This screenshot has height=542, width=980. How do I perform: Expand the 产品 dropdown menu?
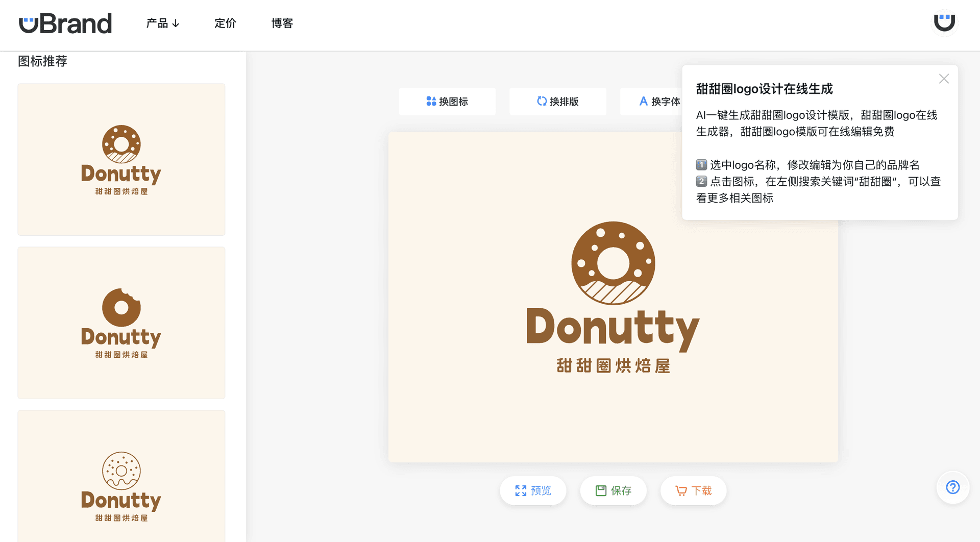click(x=162, y=23)
